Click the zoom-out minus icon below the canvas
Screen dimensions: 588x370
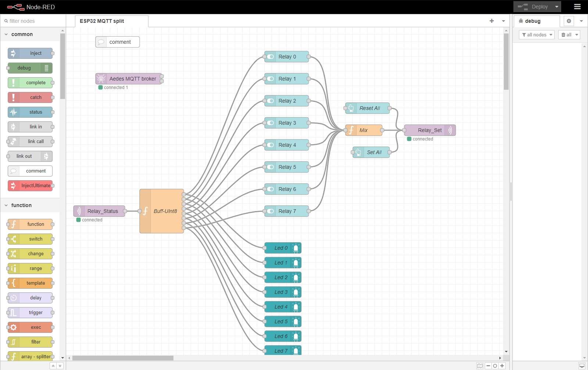click(x=488, y=366)
